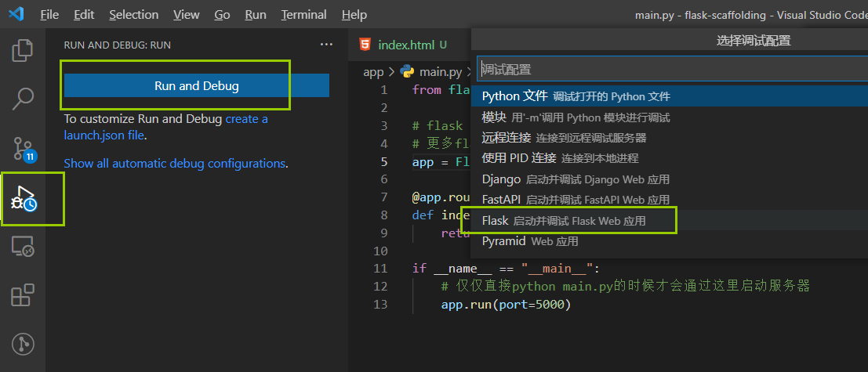Click Show all automatic debug configurations link
Image resolution: width=868 pixels, height=372 pixels.
point(174,164)
